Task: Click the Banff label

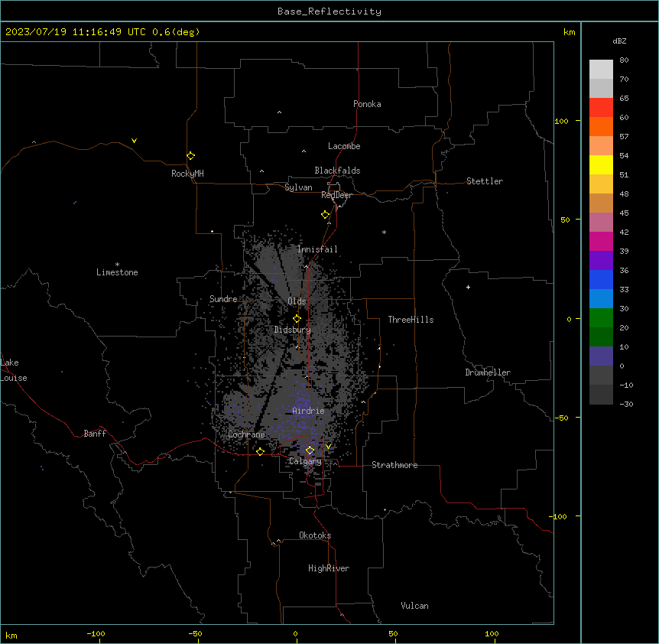Action: (x=95, y=434)
